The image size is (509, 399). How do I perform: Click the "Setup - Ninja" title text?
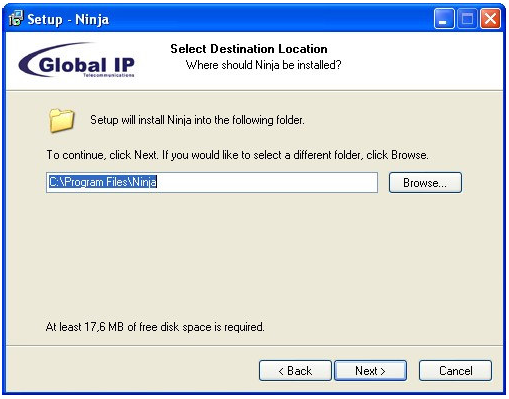[68, 19]
